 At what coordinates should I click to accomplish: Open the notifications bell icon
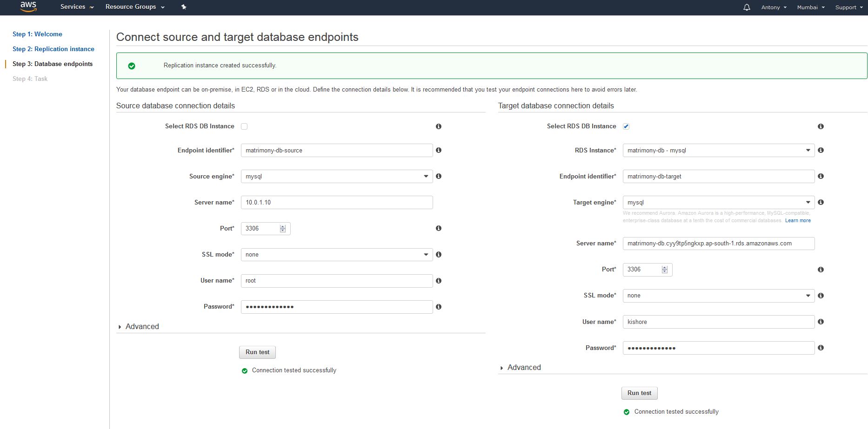tap(747, 7)
